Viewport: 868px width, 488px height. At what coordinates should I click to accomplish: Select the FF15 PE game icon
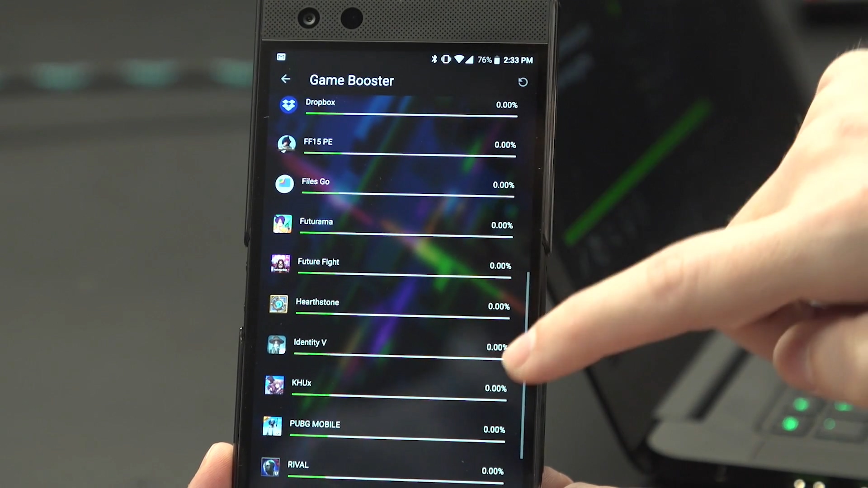point(285,143)
